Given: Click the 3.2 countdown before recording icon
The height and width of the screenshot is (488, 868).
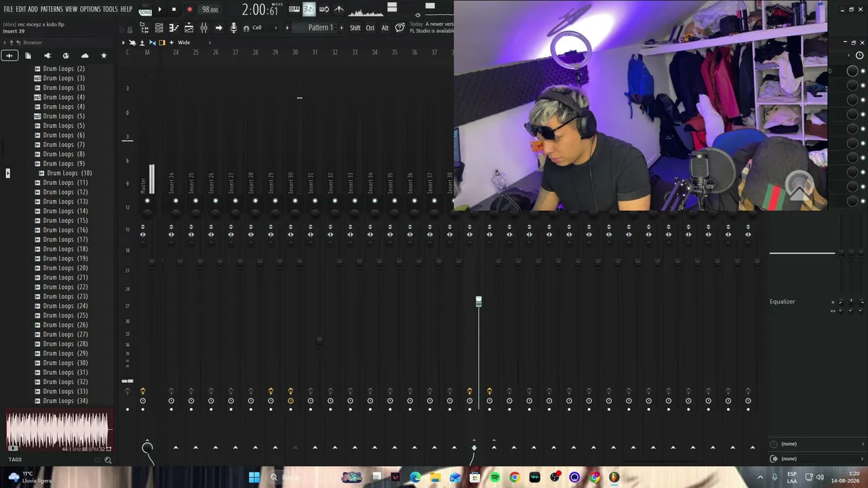Looking at the screenshot, I should [x=309, y=9].
